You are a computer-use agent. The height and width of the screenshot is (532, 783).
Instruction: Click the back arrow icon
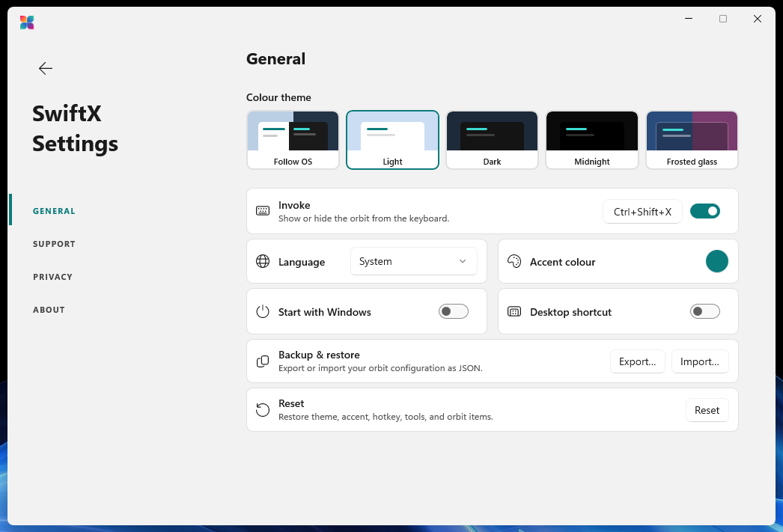click(x=46, y=68)
